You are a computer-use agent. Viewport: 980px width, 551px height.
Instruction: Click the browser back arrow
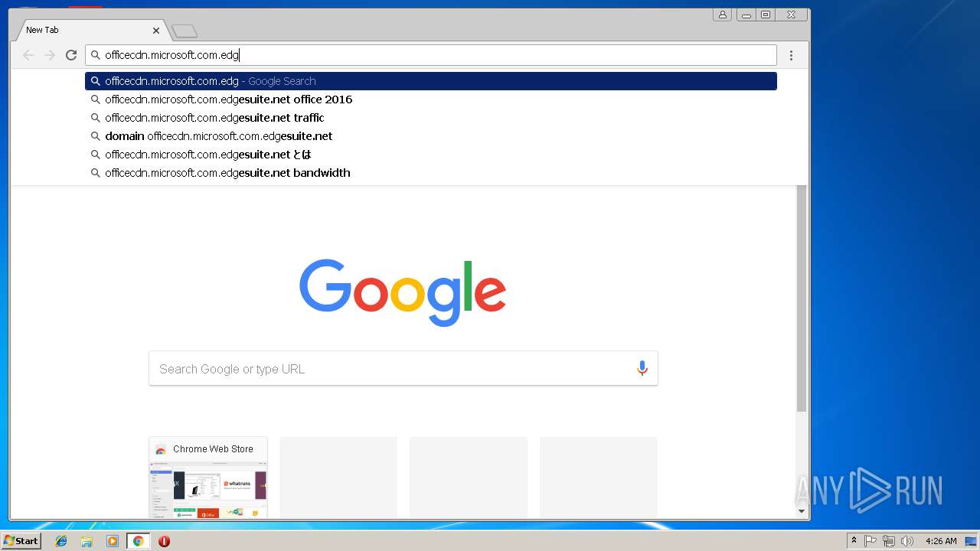tap(28, 55)
